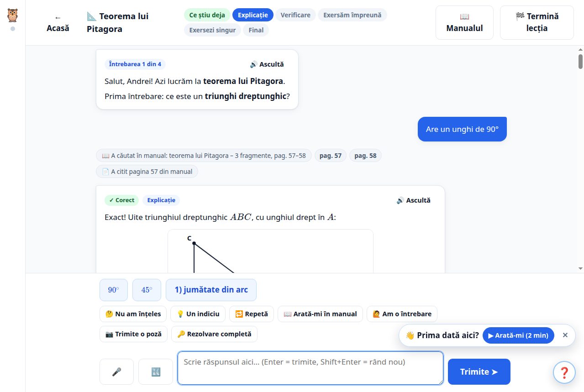Focus the answer text field
The width and height of the screenshot is (584, 392).
(310, 368)
